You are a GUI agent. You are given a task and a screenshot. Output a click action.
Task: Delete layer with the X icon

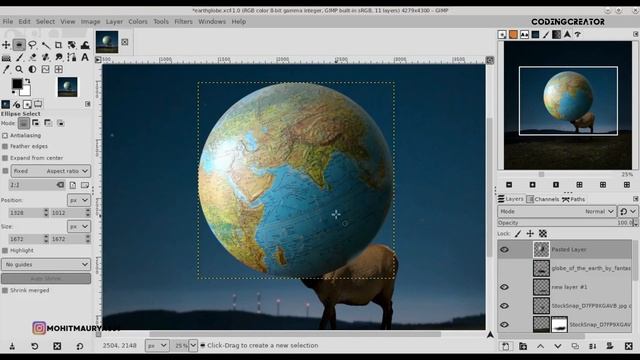pos(629,346)
